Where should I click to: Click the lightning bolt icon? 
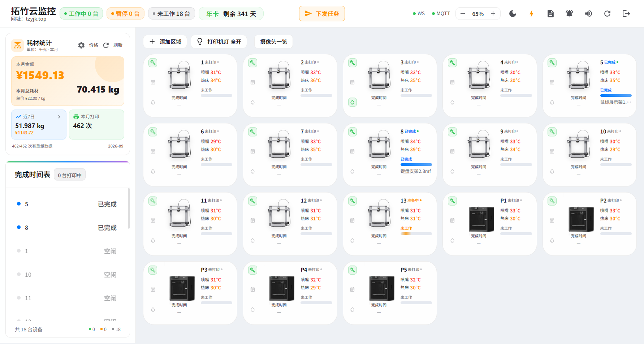click(x=531, y=14)
